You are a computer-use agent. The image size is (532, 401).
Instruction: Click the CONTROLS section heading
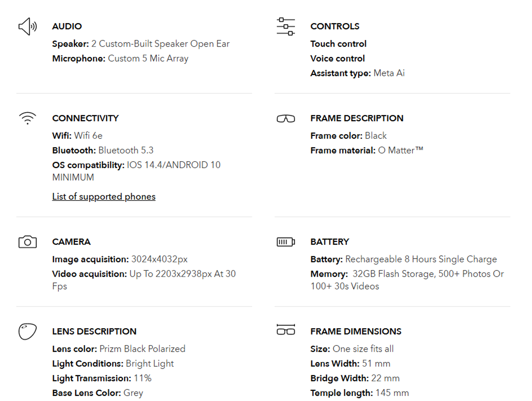(x=335, y=26)
